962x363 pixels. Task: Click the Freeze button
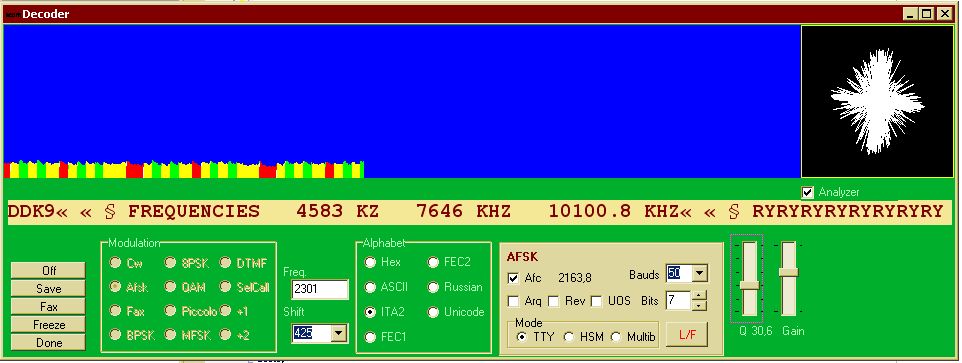pos(48,324)
